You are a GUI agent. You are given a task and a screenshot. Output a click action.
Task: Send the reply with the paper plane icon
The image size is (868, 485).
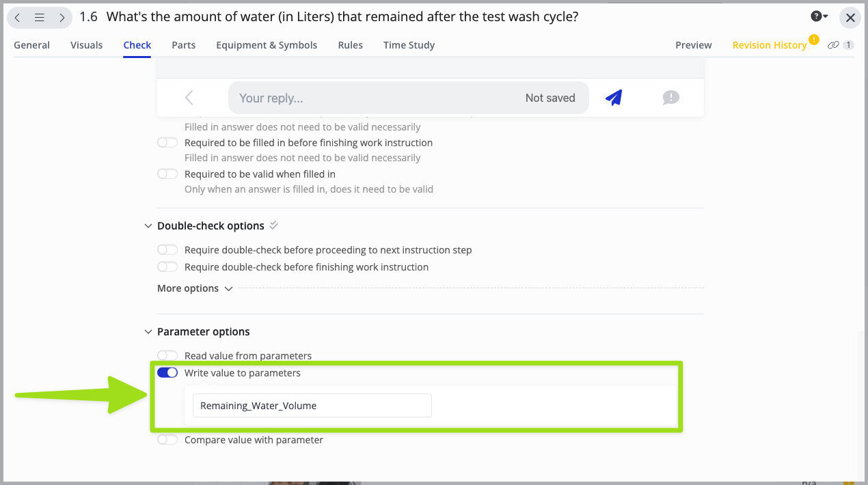point(613,97)
